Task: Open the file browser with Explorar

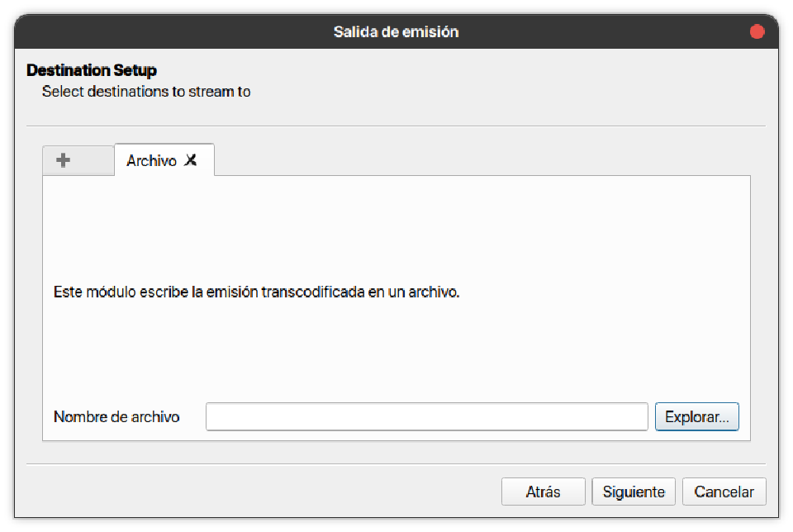Action: point(696,417)
